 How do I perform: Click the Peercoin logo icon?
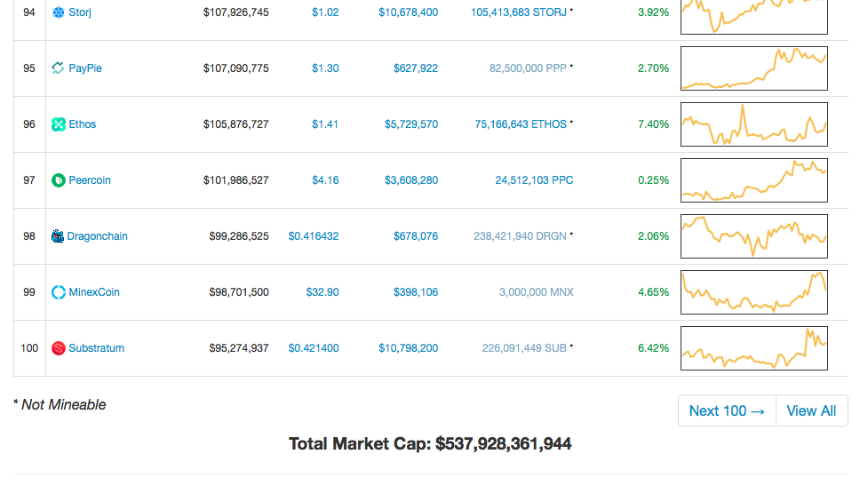(x=58, y=180)
